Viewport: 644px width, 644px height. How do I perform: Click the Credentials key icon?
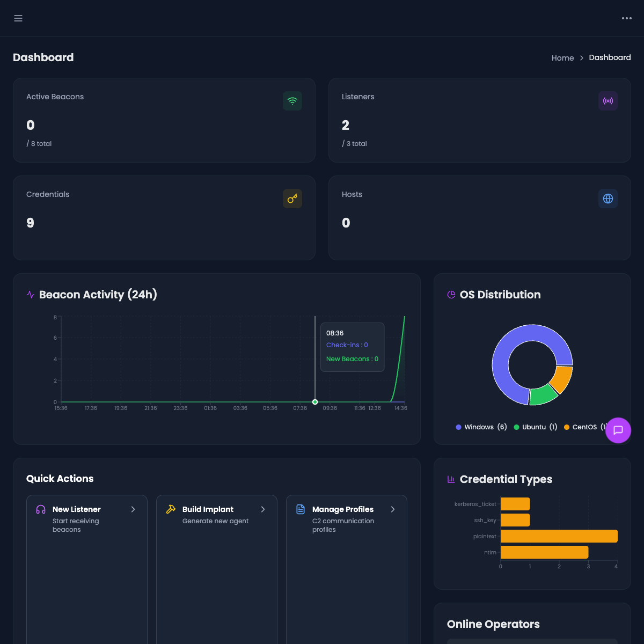pyautogui.click(x=292, y=199)
